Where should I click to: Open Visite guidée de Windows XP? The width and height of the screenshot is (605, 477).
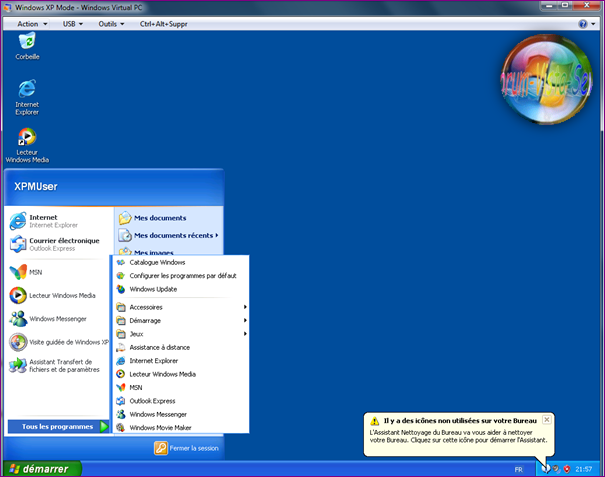(59, 342)
